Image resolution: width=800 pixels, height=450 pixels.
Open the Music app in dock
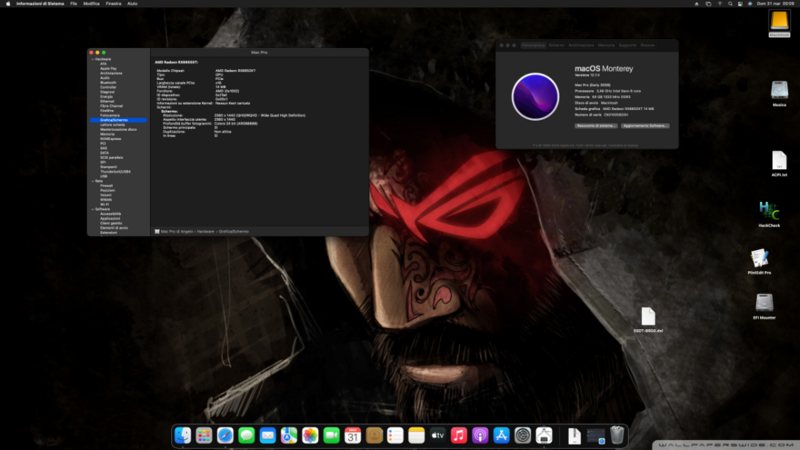[x=459, y=435]
